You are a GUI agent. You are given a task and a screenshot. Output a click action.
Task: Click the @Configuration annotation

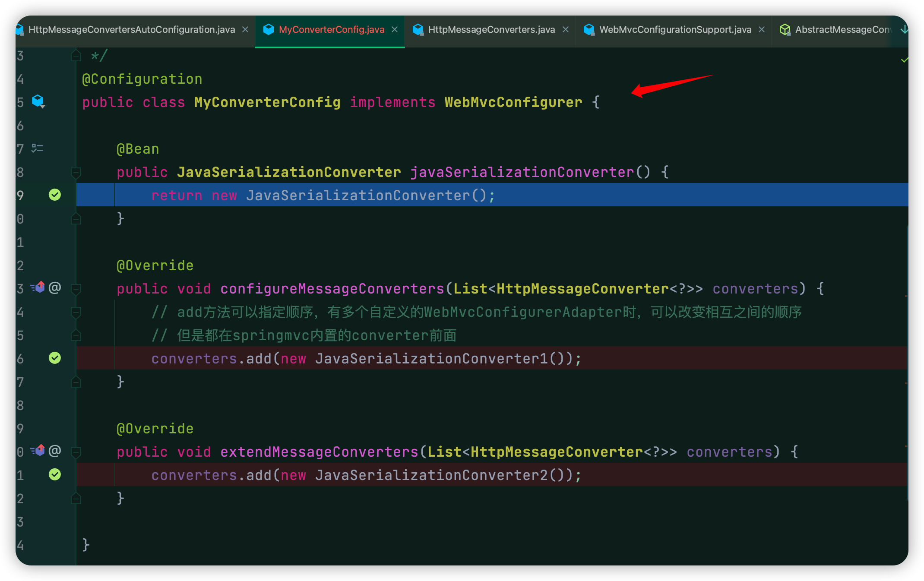(x=142, y=79)
